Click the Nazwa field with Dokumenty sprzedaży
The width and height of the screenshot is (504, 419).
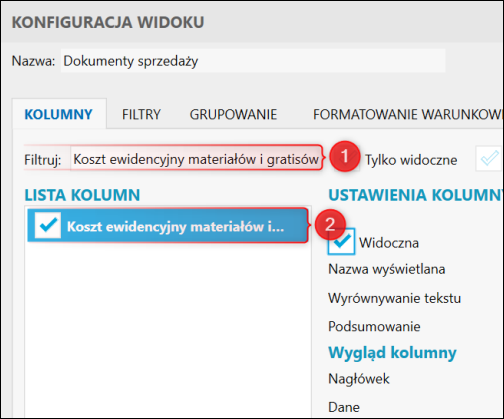point(253,61)
